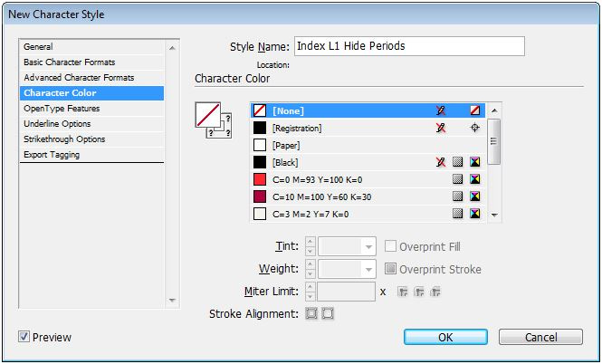
Task: Pick the [Paper] white swatch
Action: (260, 145)
